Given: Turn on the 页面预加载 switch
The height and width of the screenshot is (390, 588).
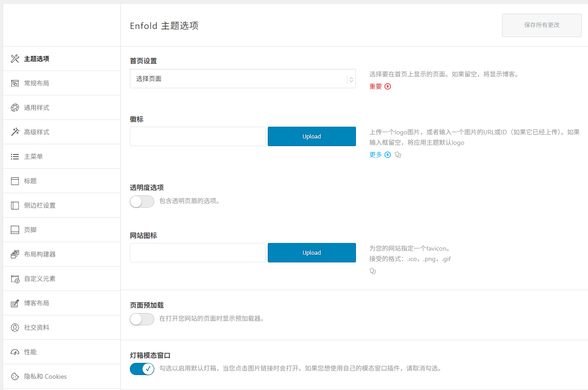Looking at the screenshot, I should [x=142, y=319].
